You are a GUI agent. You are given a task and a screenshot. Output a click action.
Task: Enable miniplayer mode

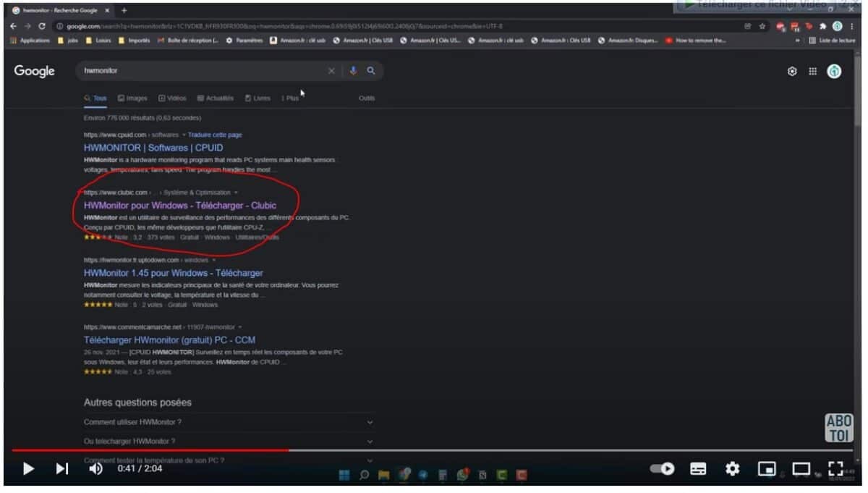[x=767, y=469]
